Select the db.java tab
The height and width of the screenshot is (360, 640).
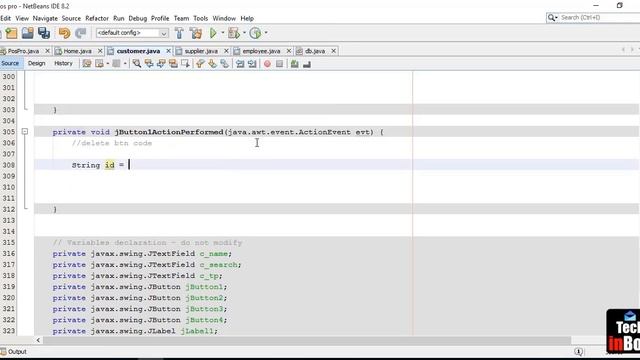[315, 51]
